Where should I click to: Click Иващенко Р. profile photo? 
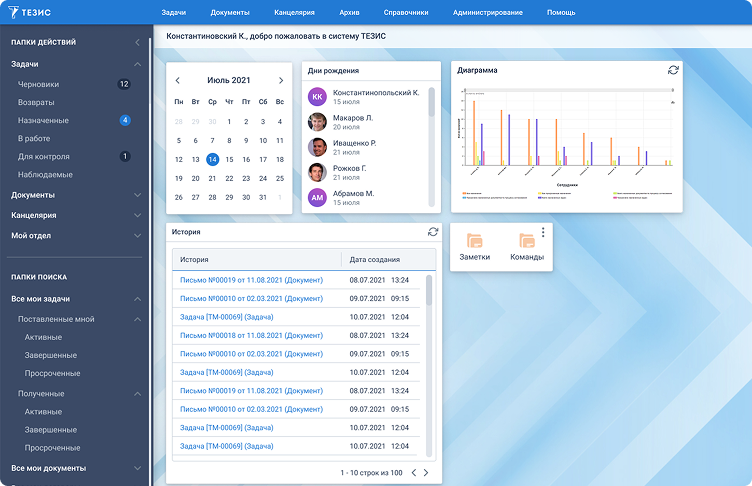click(317, 147)
